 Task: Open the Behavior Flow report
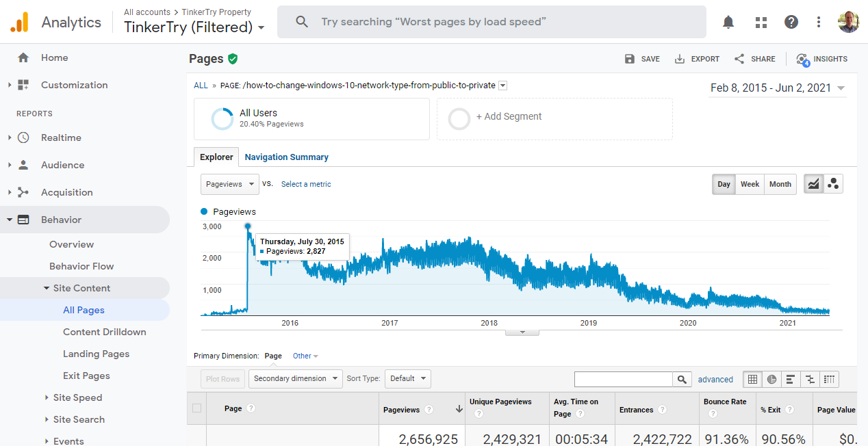(x=81, y=266)
